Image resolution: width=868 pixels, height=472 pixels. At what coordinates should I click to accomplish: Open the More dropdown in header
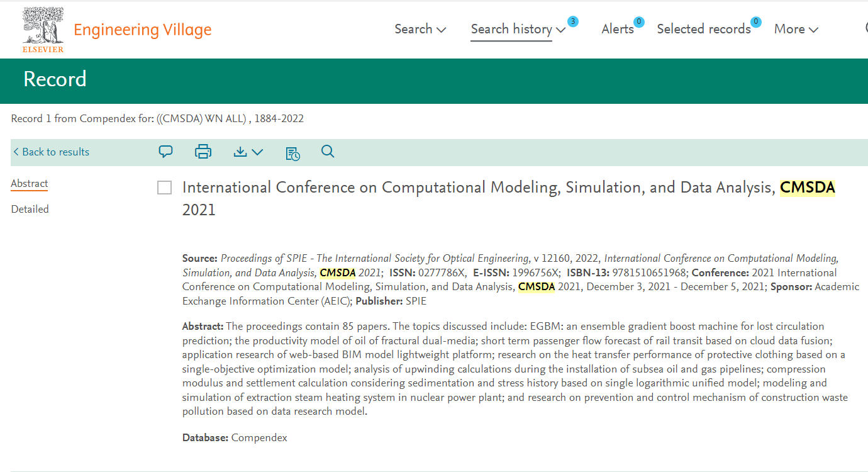[x=796, y=29]
